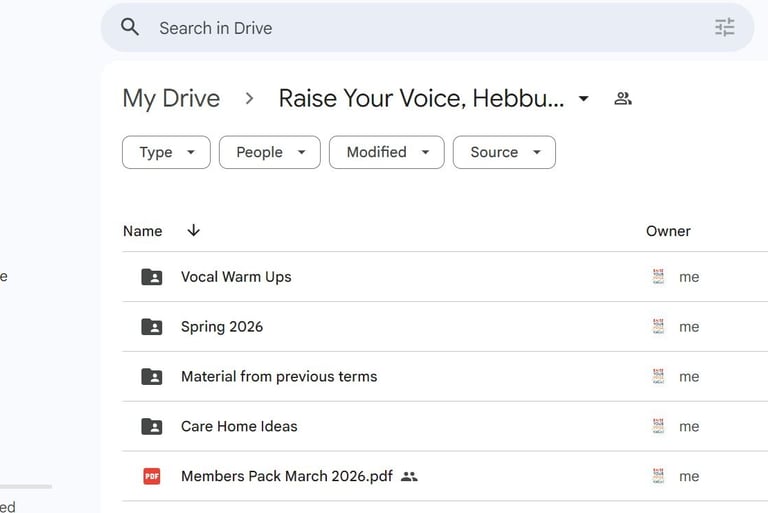Focus the Search in Drive field
Screen dimensions: 768x513
point(427,27)
